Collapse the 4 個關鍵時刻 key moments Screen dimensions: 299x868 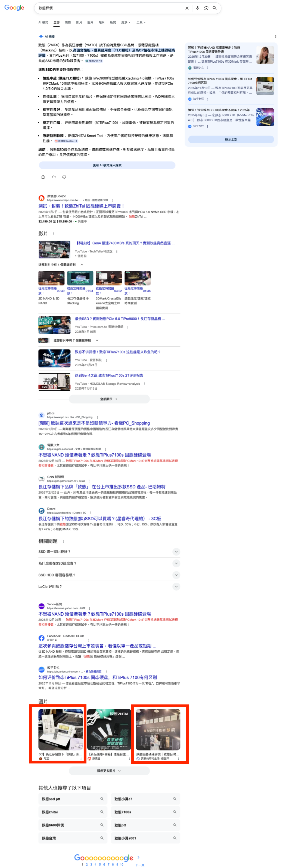tap(82, 265)
